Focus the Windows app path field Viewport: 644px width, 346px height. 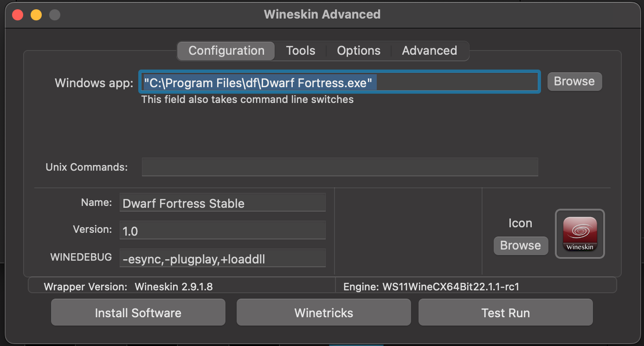(340, 83)
